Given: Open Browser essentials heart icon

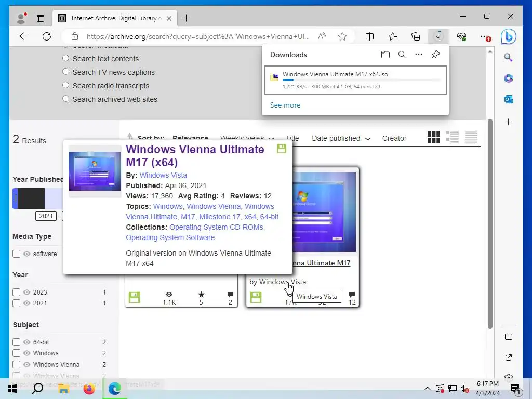Looking at the screenshot, I should (x=461, y=36).
